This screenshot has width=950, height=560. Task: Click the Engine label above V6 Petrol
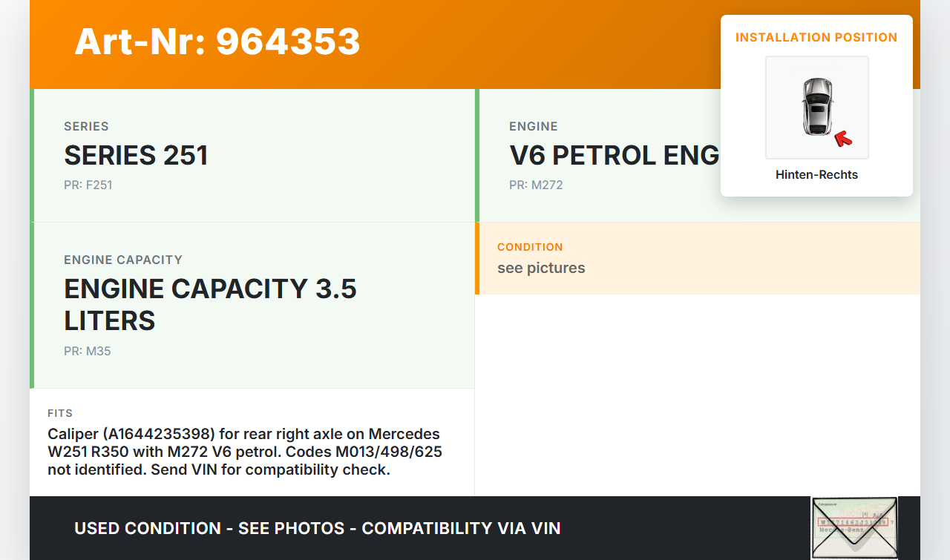click(x=533, y=126)
